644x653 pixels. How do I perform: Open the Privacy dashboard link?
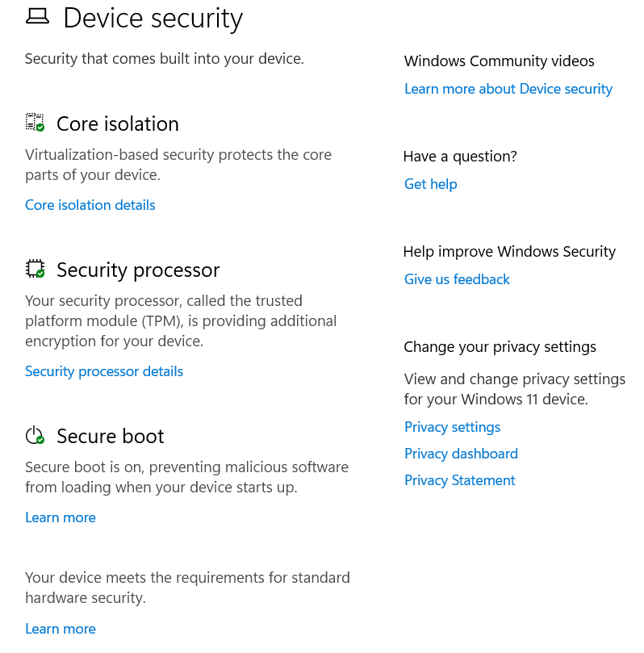[x=462, y=454]
